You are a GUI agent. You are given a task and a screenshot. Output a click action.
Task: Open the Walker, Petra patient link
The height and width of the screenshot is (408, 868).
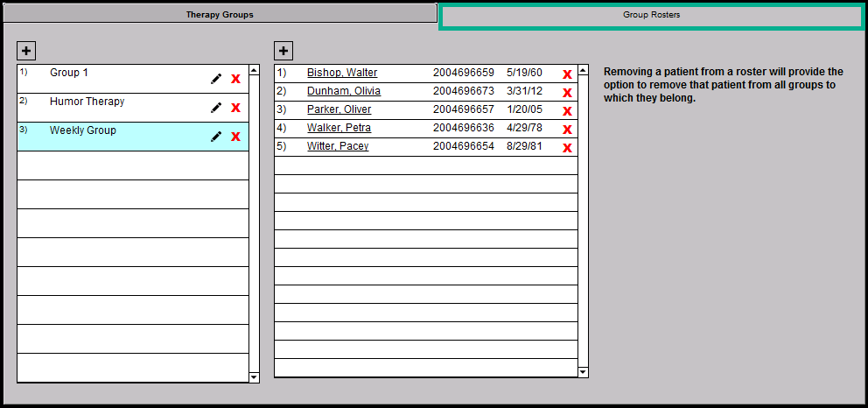point(339,128)
